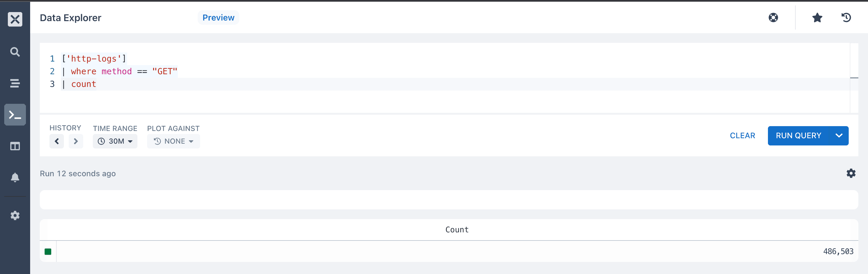Click inside the query editor on the count line
The width and height of the screenshot is (868, 274).
click(x=455, y=84)
